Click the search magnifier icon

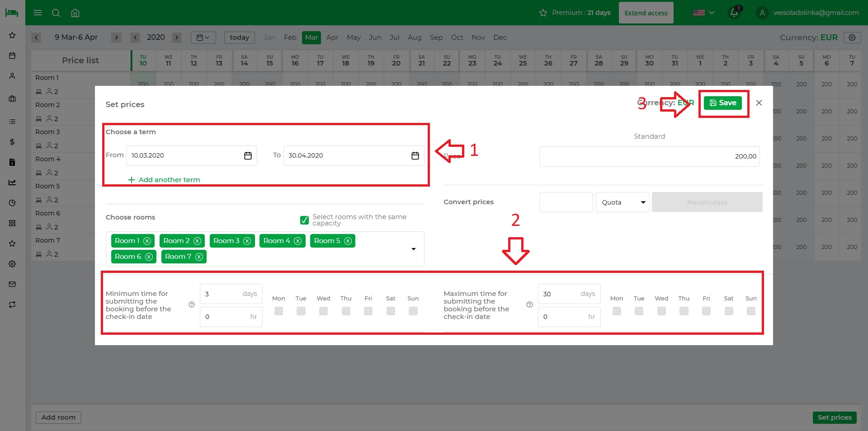[x=56, y=13]
